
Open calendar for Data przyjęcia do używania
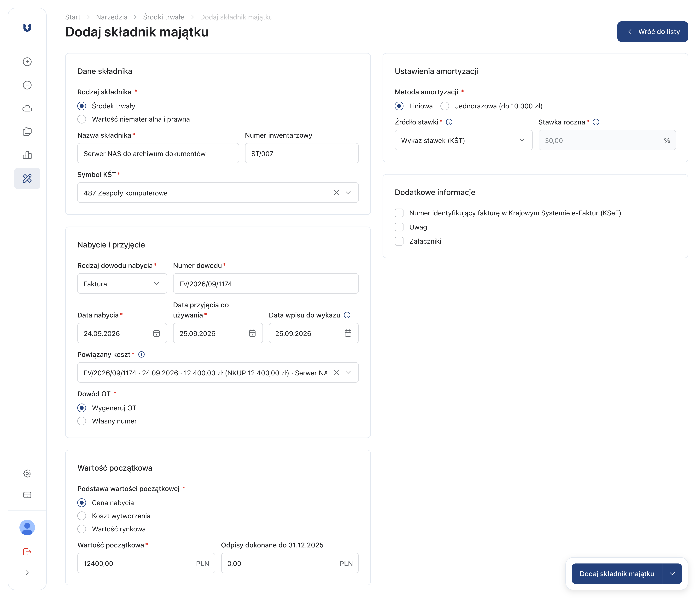tap(252, 333)
